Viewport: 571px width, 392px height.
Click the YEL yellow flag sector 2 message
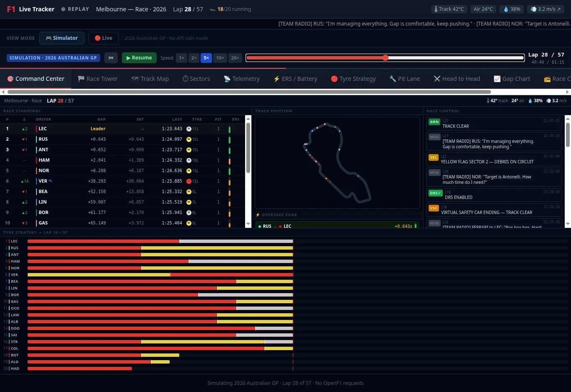coord(494,159)
